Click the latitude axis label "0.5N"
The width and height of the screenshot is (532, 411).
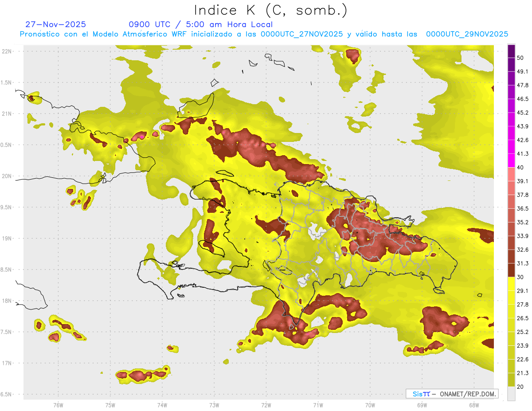tap(7, 145)
